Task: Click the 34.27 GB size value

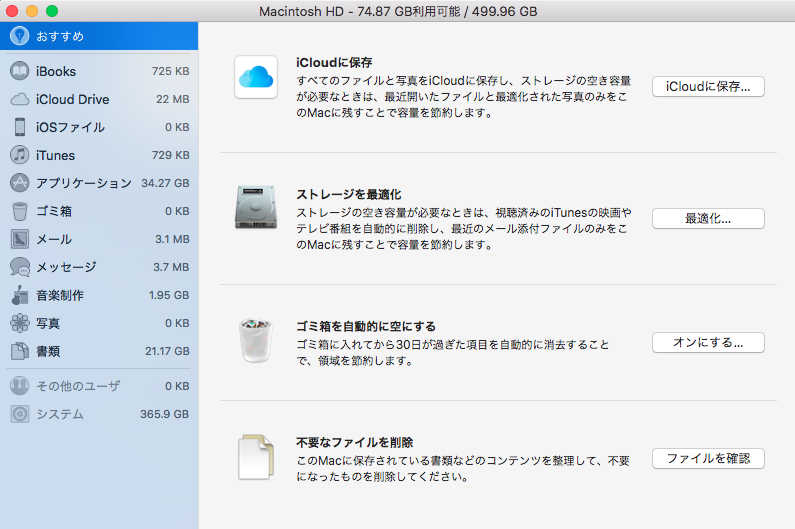Action: (x=165, y=183)
